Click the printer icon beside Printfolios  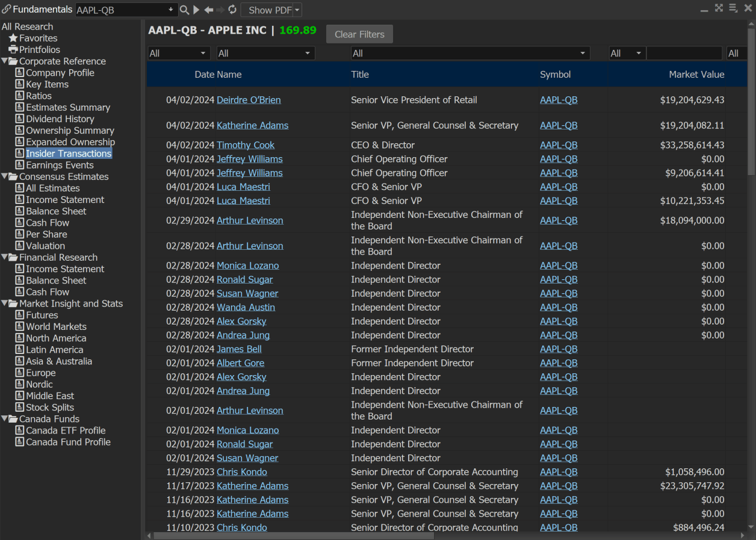(13, 49)
